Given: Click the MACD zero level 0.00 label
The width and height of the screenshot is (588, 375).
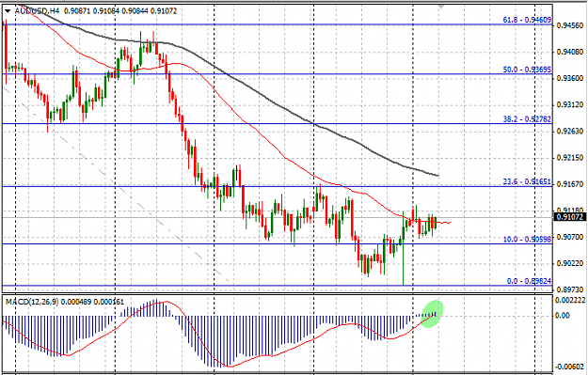Looking at the screenshot, I should point(563,316).
